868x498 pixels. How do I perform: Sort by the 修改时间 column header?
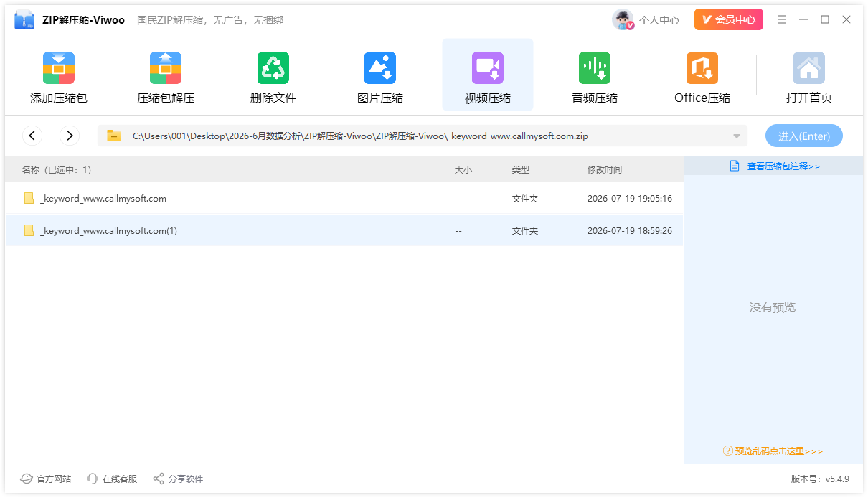coord(605,170)
